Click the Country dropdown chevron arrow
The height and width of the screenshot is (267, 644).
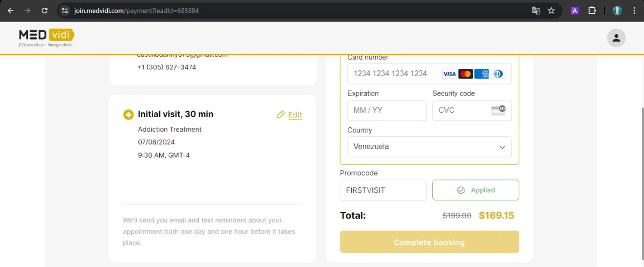coord(502,147)
